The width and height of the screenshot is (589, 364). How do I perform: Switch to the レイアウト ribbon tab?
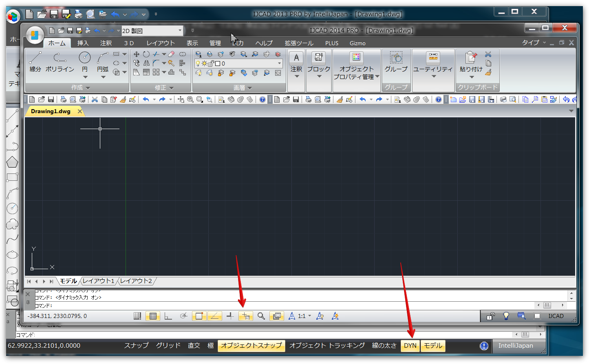click(x=161, y=43)
